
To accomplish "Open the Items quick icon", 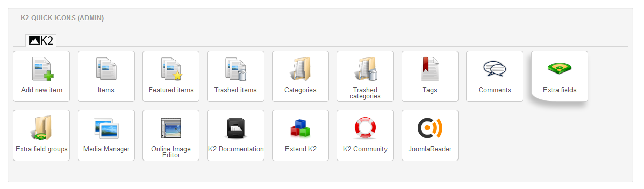I will click(106, 76).
